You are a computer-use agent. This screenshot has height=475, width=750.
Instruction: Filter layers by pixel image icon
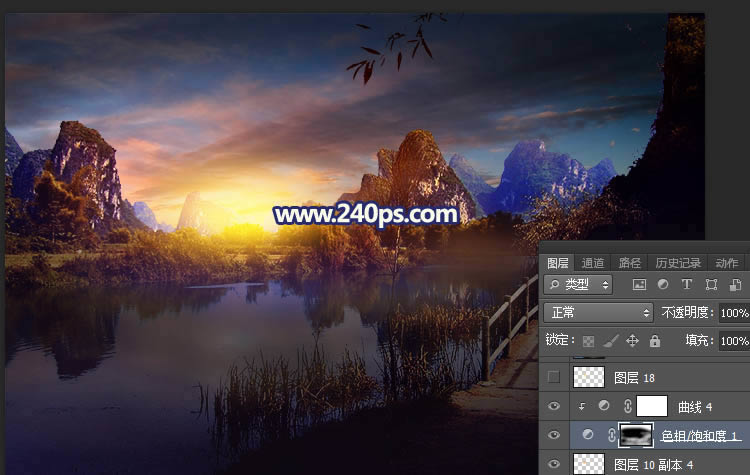[x=640, y=285]
